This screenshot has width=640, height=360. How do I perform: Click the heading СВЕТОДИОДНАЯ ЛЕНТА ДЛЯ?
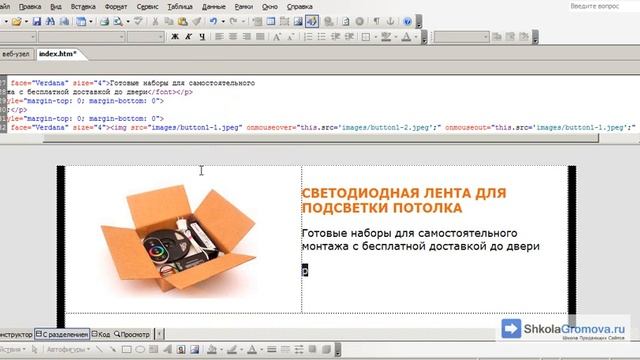pyautogui.click(x=404, y=193)
